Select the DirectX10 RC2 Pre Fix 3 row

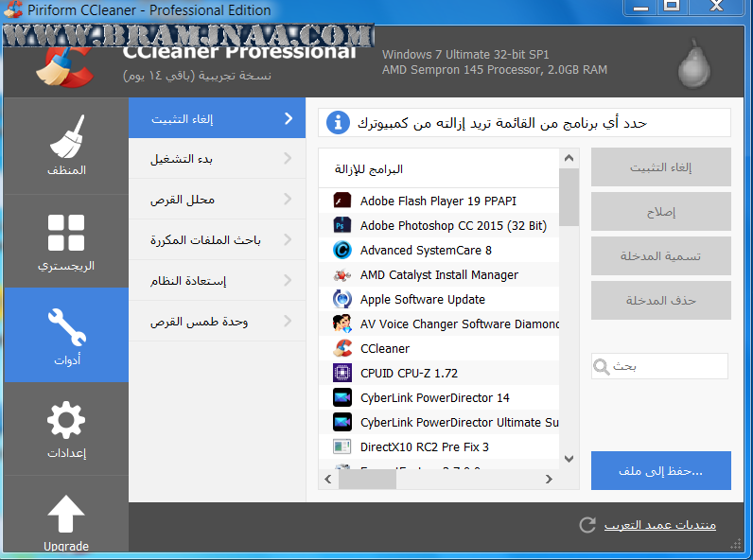tap(439, 446)
